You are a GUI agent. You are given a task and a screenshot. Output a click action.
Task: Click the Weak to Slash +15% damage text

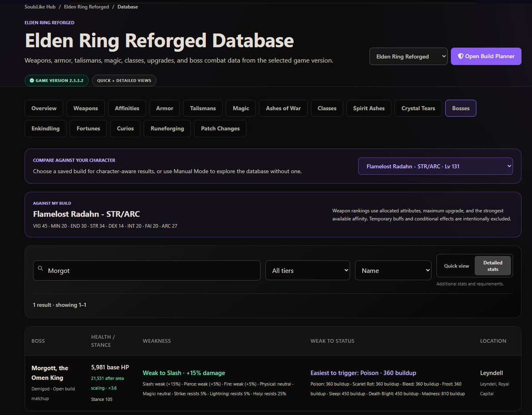click(x=184, y=373)
